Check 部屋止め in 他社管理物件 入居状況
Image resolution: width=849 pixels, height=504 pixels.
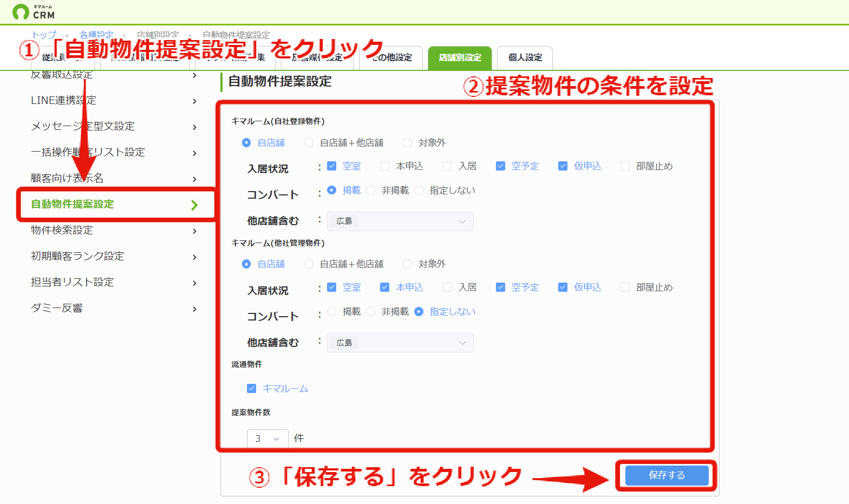tap(625, 287)
